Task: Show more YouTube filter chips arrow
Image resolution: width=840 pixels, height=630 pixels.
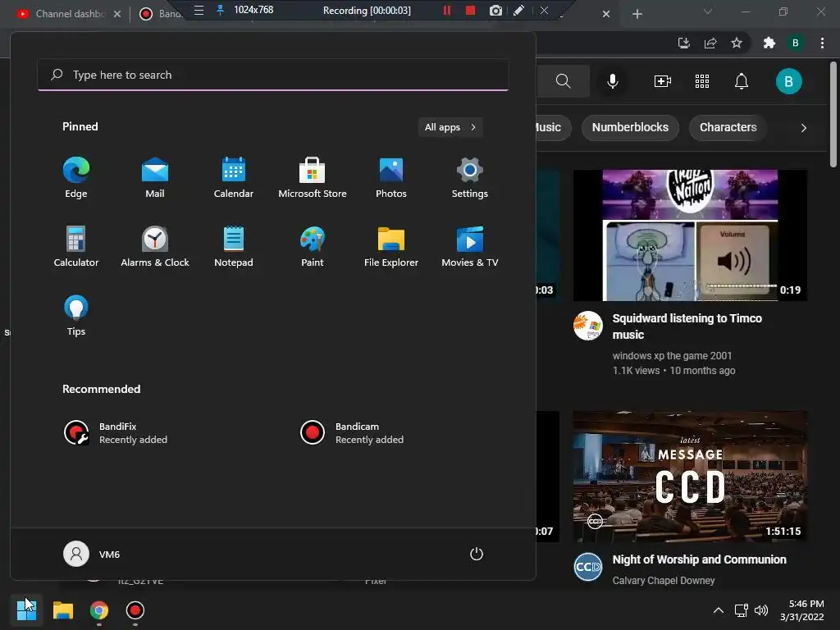Action: (803, 127)
